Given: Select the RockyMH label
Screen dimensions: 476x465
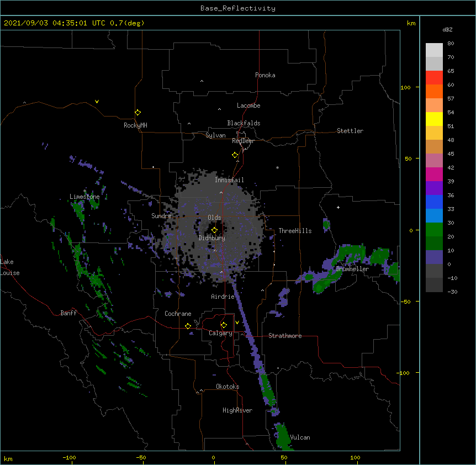Looking at the screenshot, I should 135,125.
